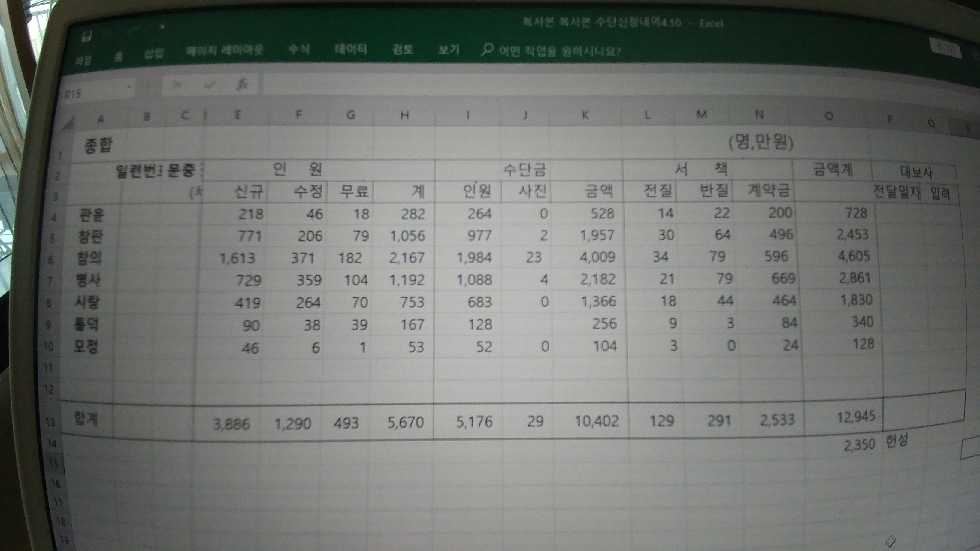Select column H header
The image size is (980, 551).
pos(405,115)
